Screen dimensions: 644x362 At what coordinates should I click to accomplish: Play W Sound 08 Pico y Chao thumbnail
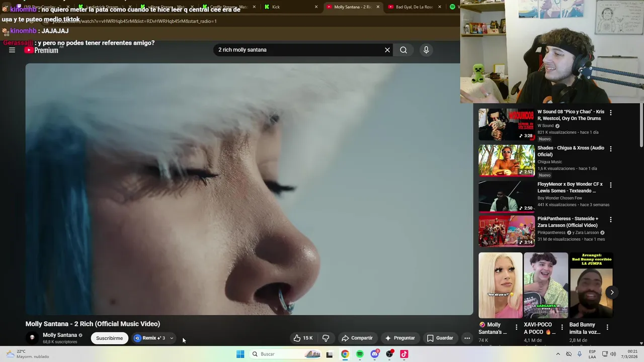507,124
